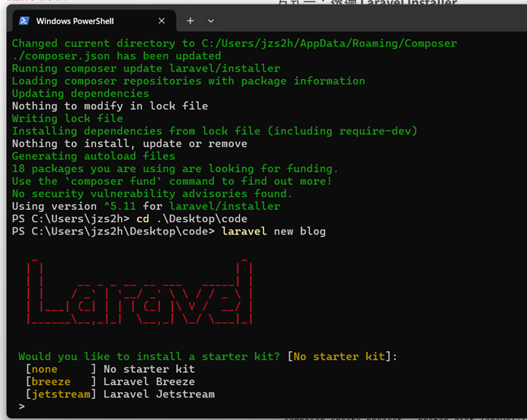Click 'Generating autoload files' output line
This screenshot has height=420, width=527.
click(94, 156)
